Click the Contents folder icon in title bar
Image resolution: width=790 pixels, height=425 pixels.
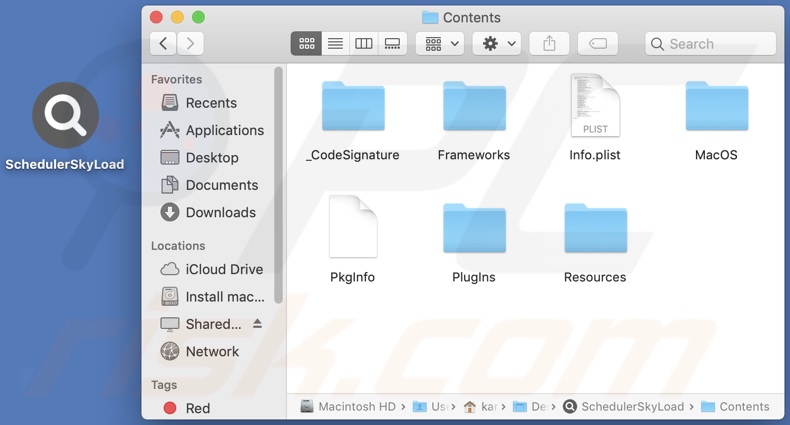(430, 18)
